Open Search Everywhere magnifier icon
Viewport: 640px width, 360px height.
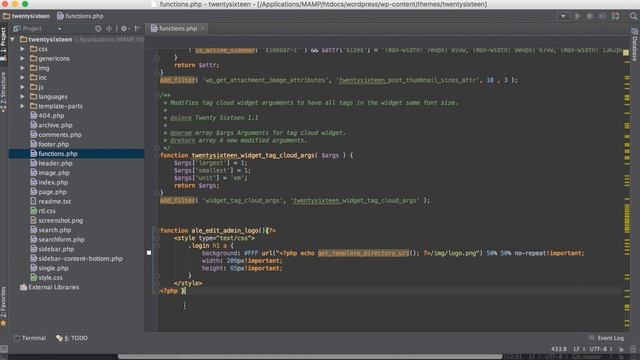click(633, 16)
